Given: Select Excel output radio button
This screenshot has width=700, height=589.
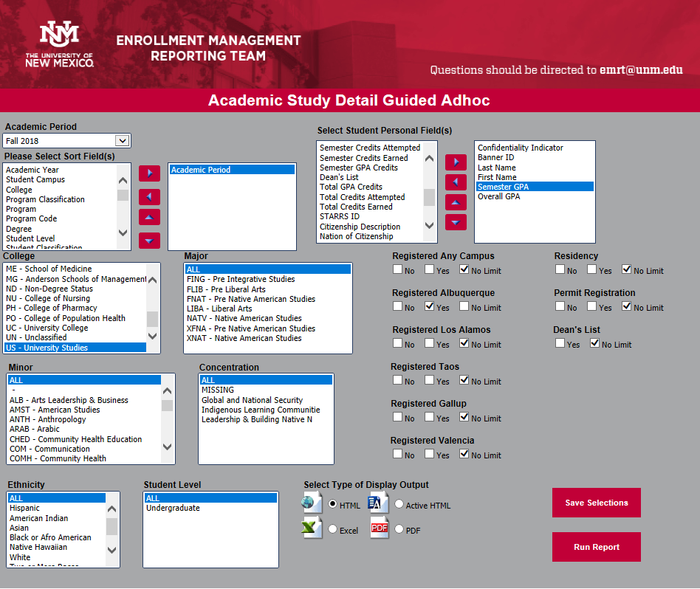Looking at the screenshot, I should 332,528.
